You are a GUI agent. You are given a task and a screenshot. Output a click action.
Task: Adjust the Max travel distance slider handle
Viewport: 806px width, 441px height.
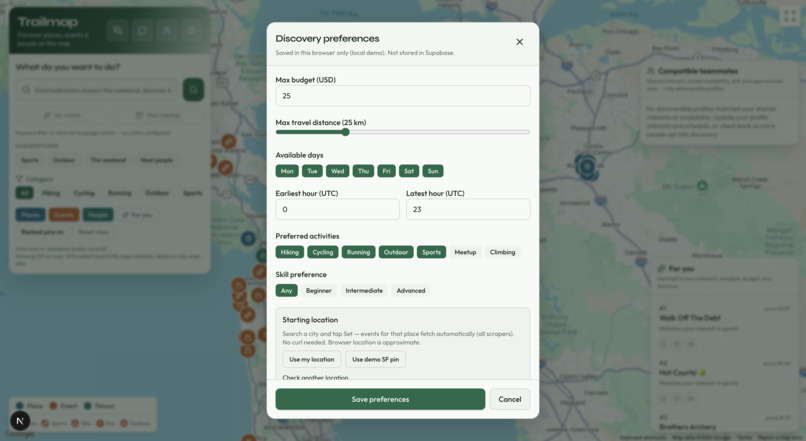(x=345, y=132)
